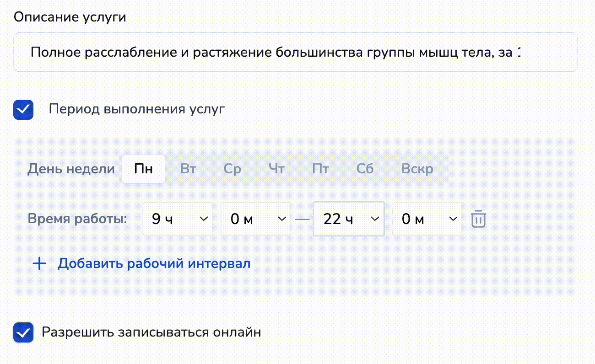The height and width of the screenshot is (364, 595).
Task: Uncheck the Период выполнения услуг checkbox
Action: point(23,110)
